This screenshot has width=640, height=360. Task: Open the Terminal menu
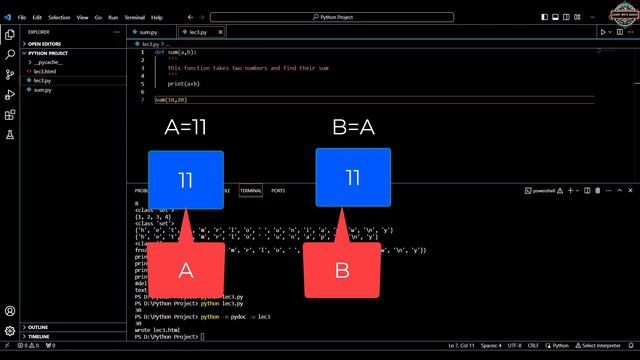[135, 18]
